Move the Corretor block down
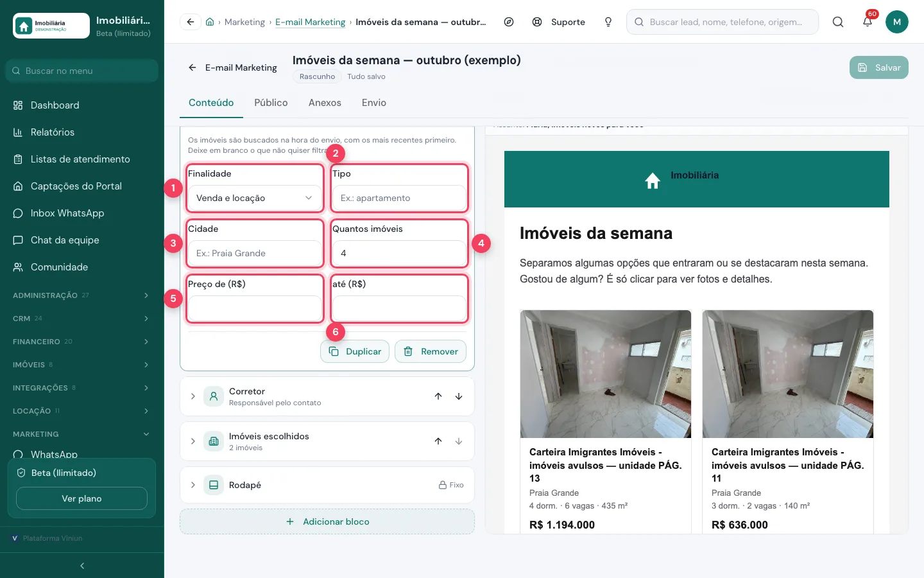 459,396
